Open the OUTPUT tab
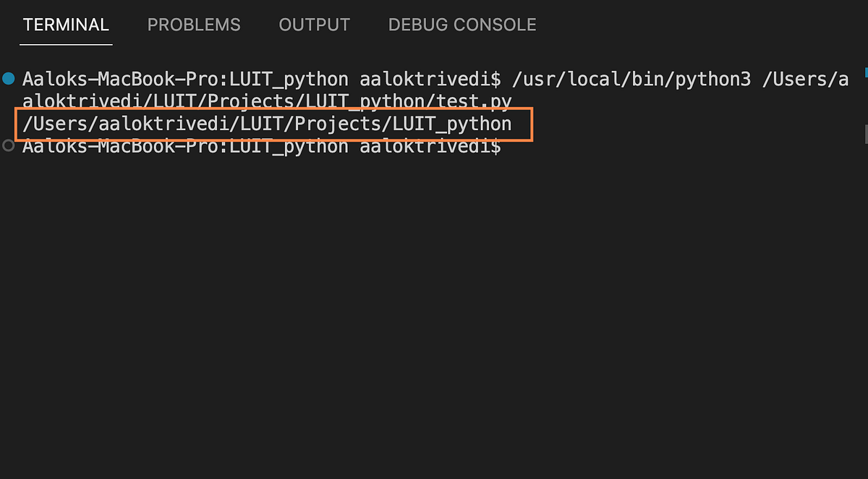The height and width of the screenshot is (479, 868). click(x=314, y=25)
